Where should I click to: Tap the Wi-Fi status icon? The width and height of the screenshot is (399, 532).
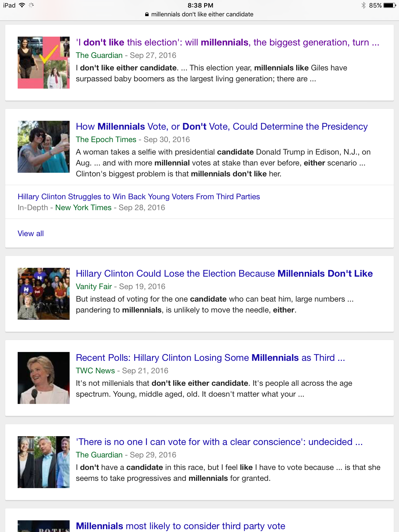click(22, 5)
